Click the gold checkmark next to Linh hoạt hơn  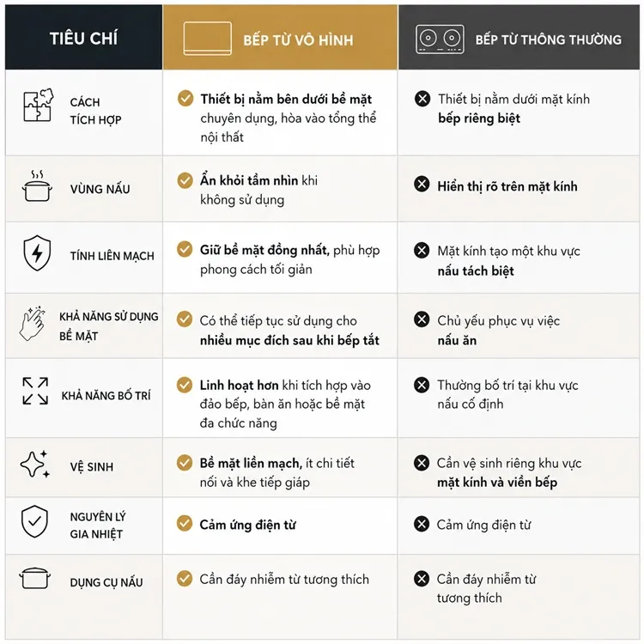pos(185,385)
